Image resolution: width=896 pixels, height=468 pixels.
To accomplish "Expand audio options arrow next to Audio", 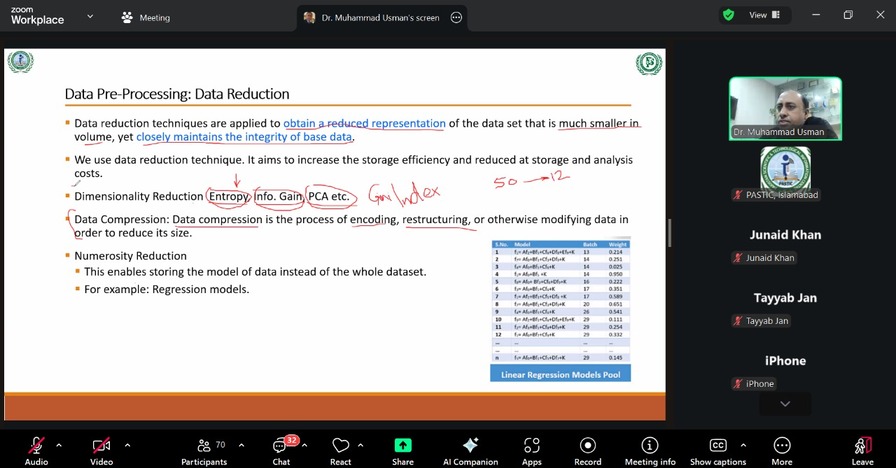I will click(59, 445).
